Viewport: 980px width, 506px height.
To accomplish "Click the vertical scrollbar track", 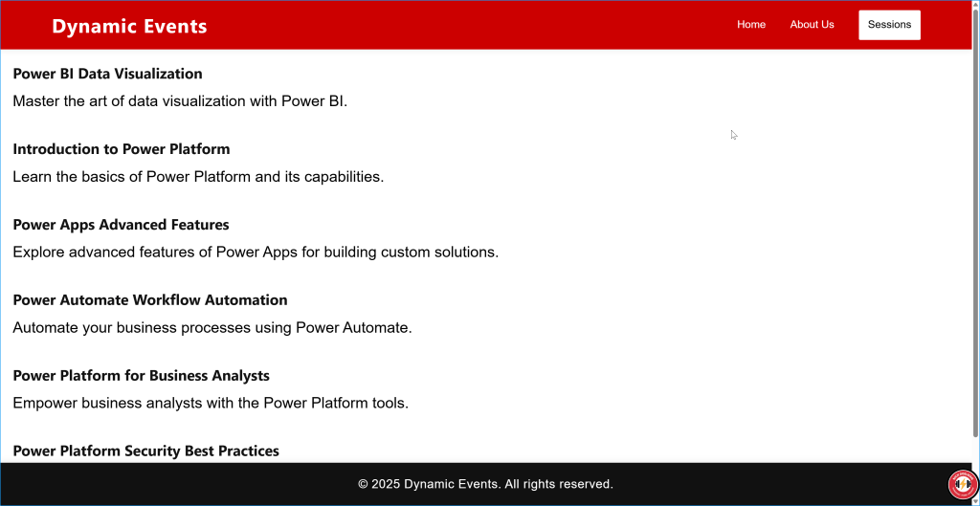I will click(975, 287).
